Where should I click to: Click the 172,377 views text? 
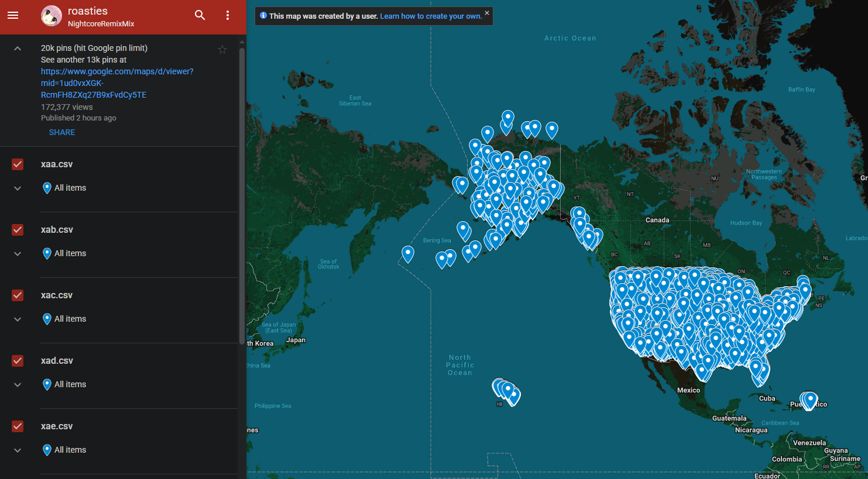[x=67, y=107]
